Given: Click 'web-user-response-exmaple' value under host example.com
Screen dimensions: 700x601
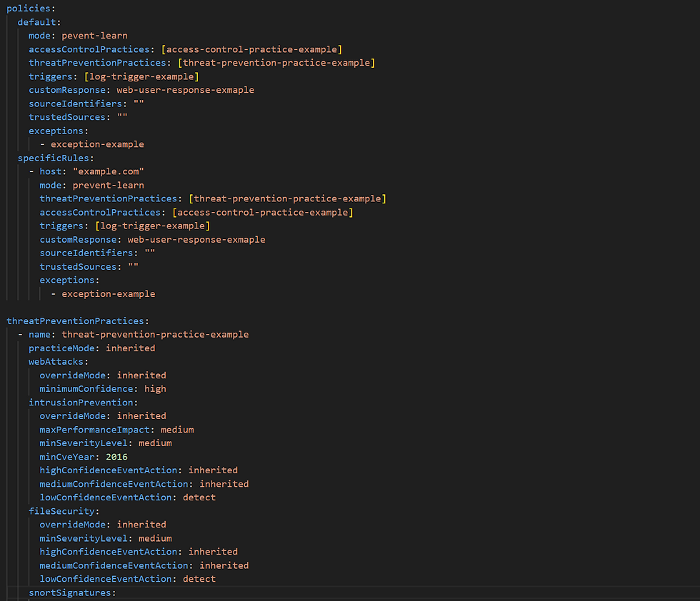Looking at the screenshot, I should pyautogui.click(x=197, y=240).
